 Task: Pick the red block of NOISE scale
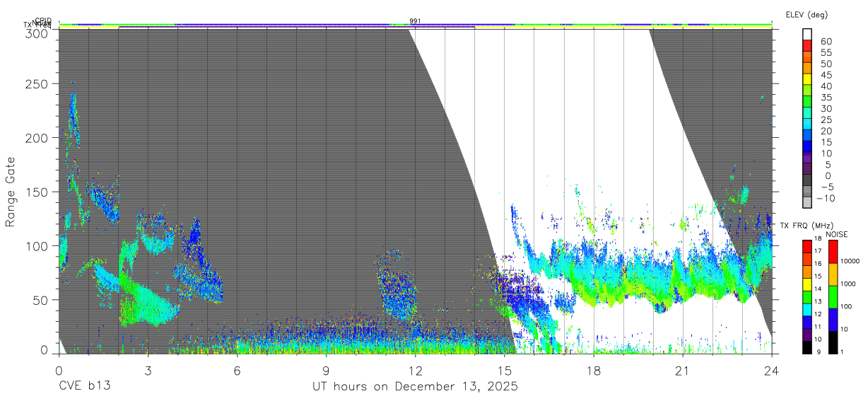click(x=833, y=252)
